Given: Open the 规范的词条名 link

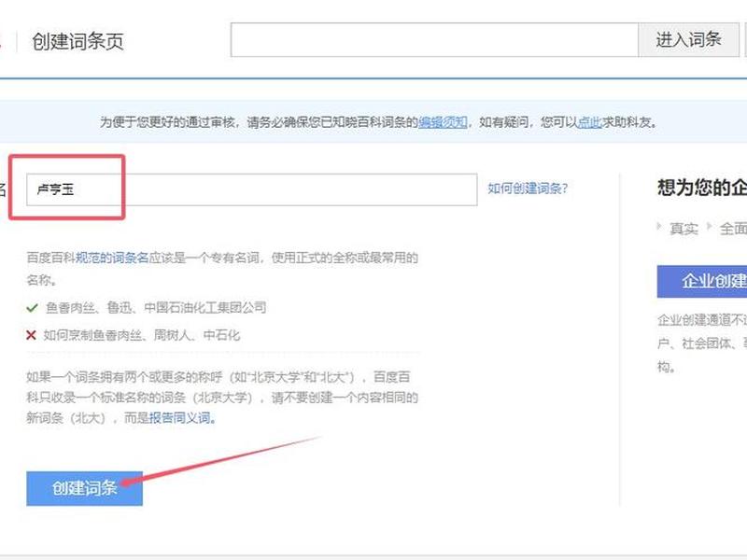Looking at the screenshot, I should 112,258.
